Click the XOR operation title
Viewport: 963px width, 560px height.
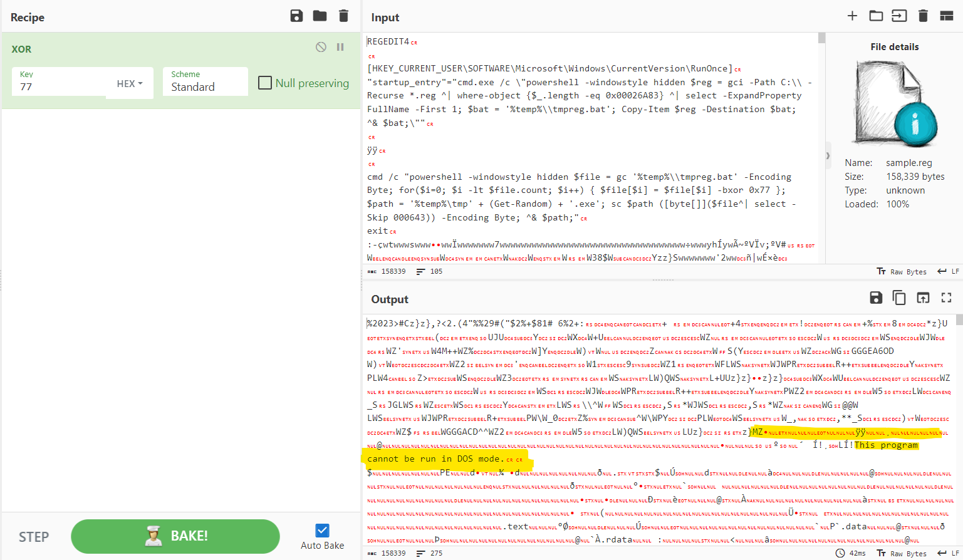[21, 49]
